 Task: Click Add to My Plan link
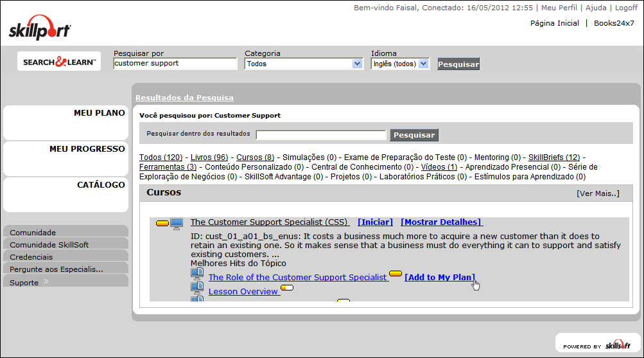point(439,278)
